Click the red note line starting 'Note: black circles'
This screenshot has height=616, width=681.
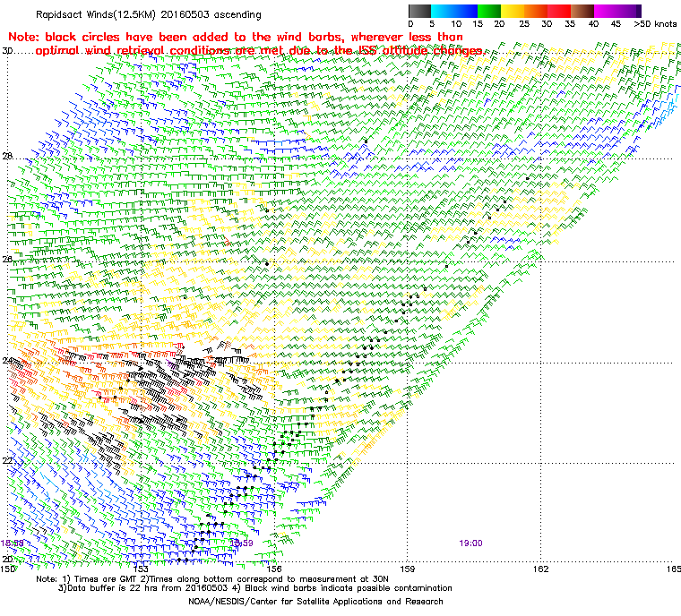236,37
